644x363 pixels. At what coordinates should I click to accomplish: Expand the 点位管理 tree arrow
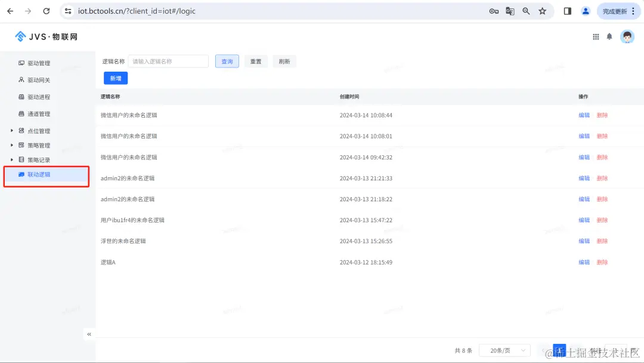point(11,130)
